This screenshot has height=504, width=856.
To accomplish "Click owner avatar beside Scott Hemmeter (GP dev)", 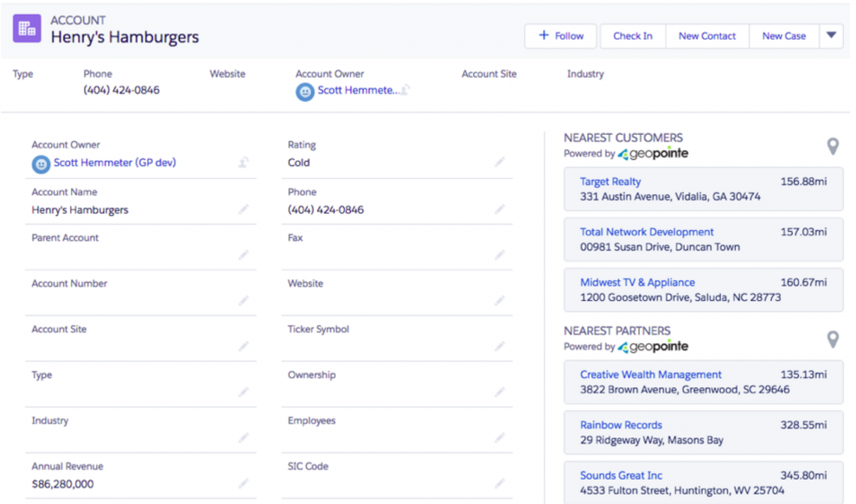I will pos(41,163).
